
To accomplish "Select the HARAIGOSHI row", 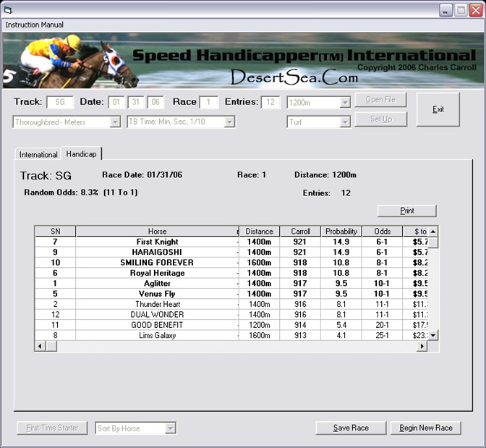I will point(231,253).
